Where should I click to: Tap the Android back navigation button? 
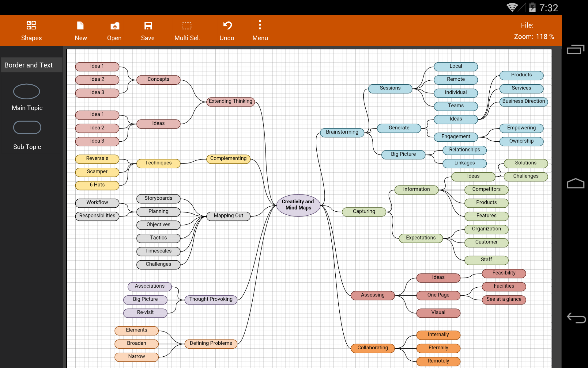pos(576,318)
